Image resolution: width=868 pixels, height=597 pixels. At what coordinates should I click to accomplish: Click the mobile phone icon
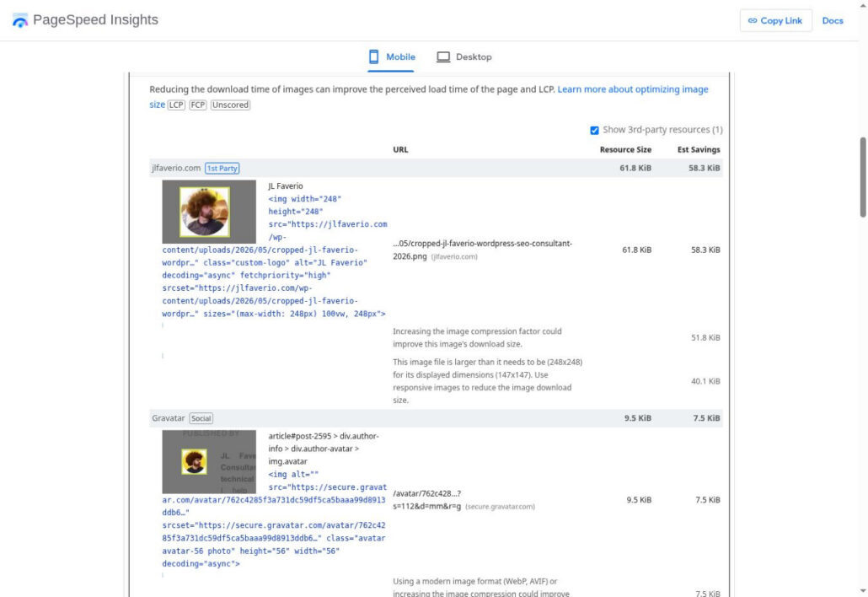tap(373, 56)
